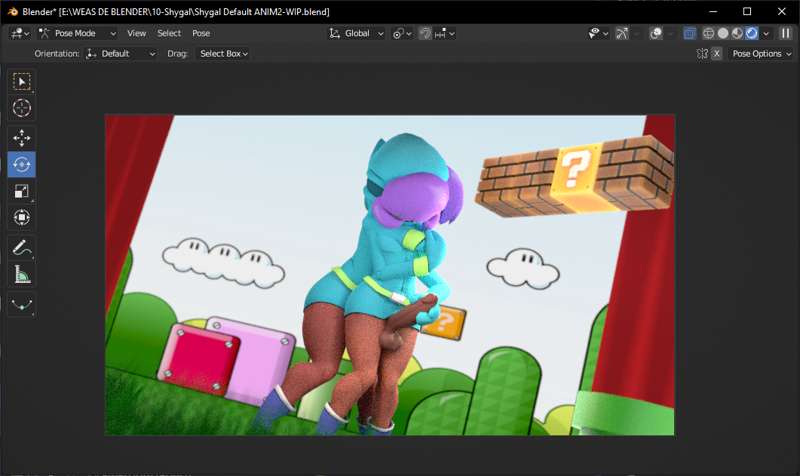
Task: Select the Rotate tool
Action: pos(21,164)
